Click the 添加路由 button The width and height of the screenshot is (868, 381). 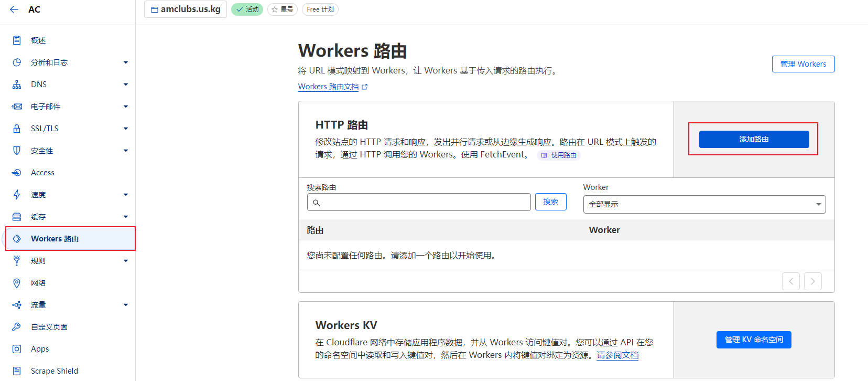[754, 139]
